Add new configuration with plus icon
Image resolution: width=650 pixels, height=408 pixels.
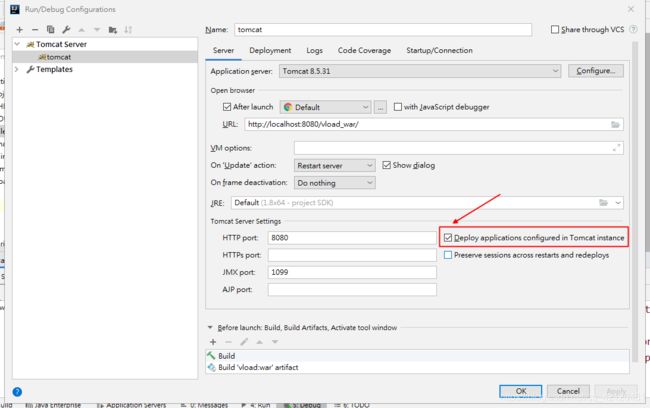[19, 30]
